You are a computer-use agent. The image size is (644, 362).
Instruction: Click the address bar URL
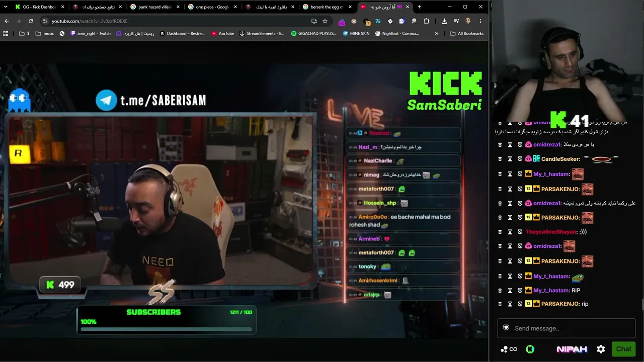[x=90, y=21]
